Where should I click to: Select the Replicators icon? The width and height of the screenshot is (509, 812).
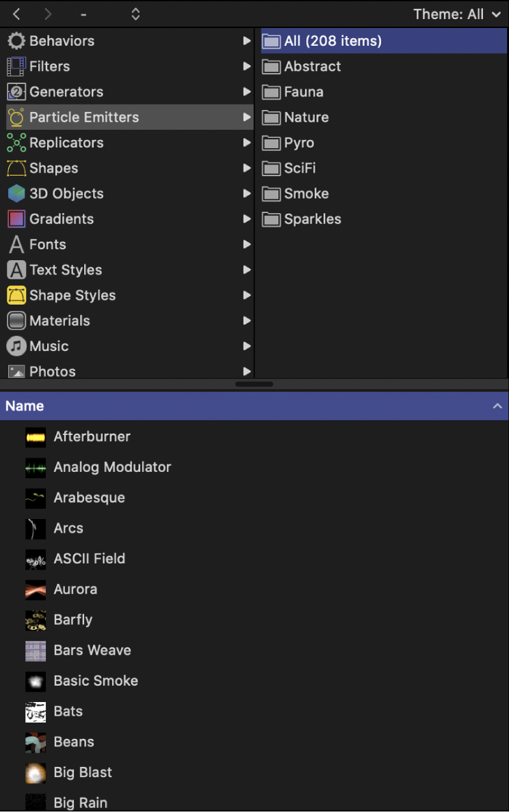tap(16, 143)
